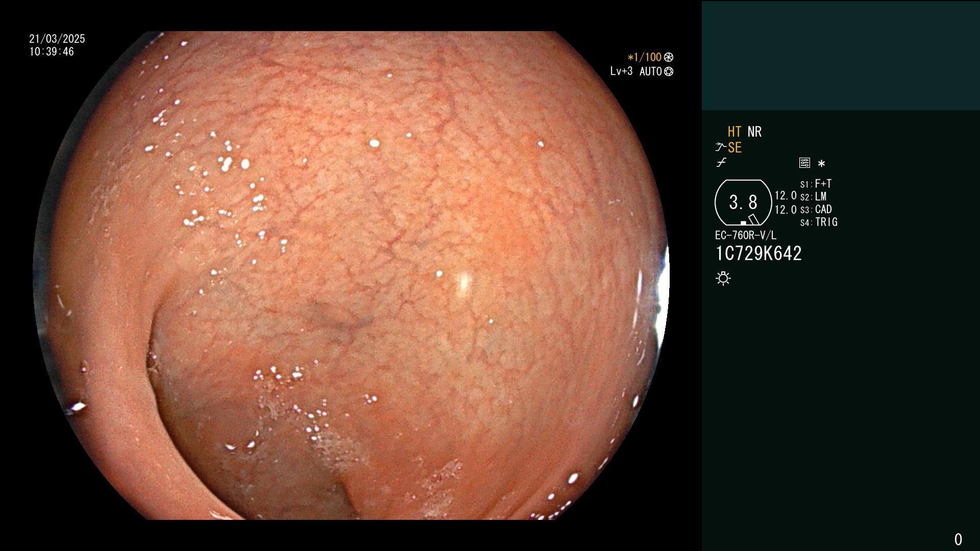The height and width of the screenshot is (551, 980).
Task: Select the HT indicator label
Action: 734,132
